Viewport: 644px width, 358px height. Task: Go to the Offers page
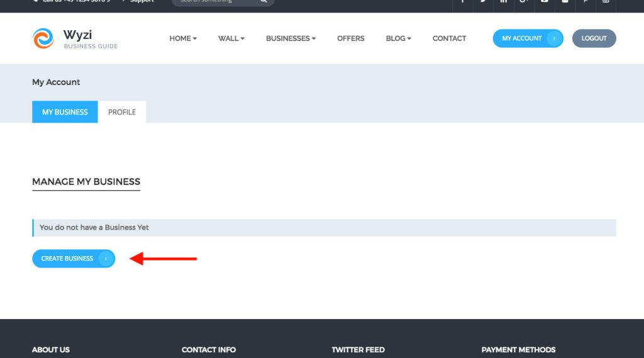click(x=350, y=38)
